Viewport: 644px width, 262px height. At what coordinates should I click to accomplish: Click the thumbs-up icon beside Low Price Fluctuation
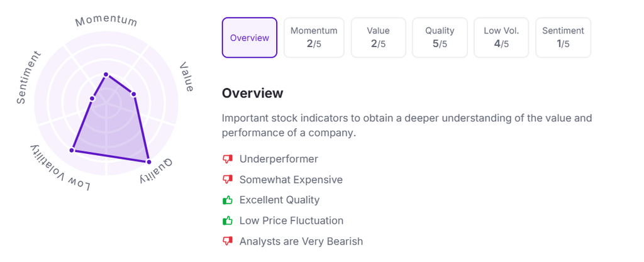click(228, 221)
